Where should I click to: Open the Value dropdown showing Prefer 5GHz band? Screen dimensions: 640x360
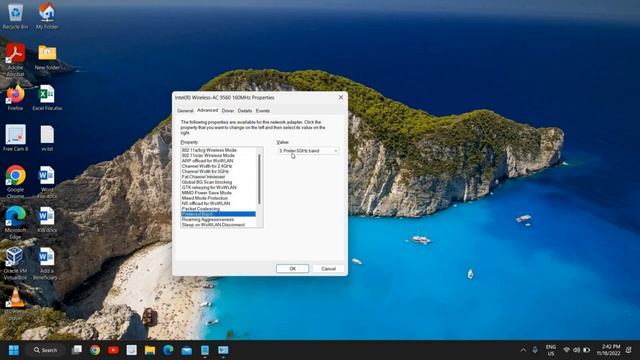(308, 151)
